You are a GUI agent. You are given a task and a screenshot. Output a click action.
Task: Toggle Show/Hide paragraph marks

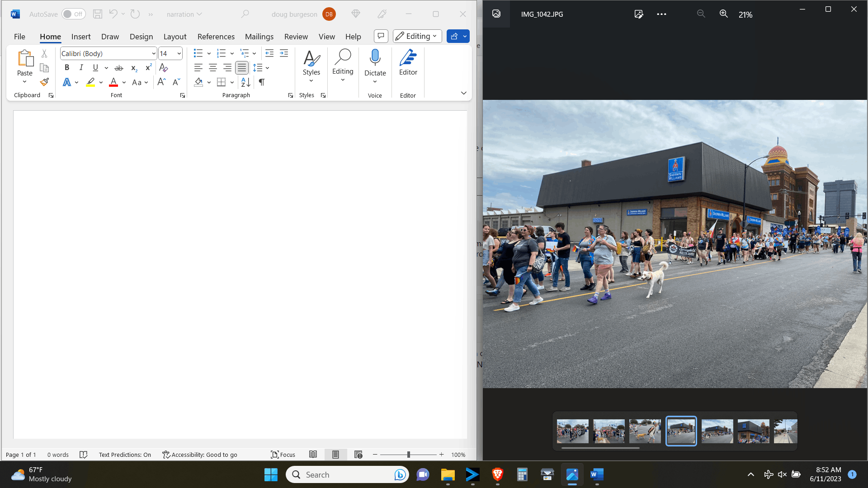pyautogui.click(x=262, y=82)
